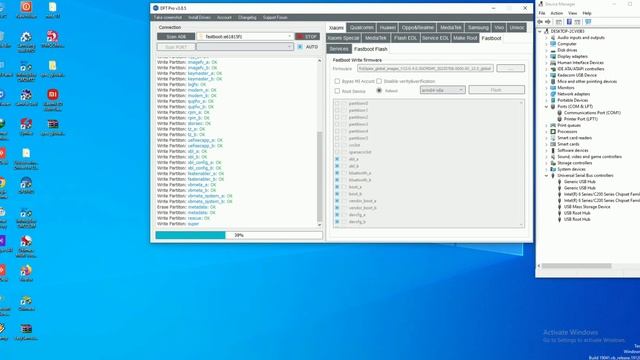Select Communications Port (COM1) plug icon
The height and width of the screenshot is (360, 640).
click(560, 113)
